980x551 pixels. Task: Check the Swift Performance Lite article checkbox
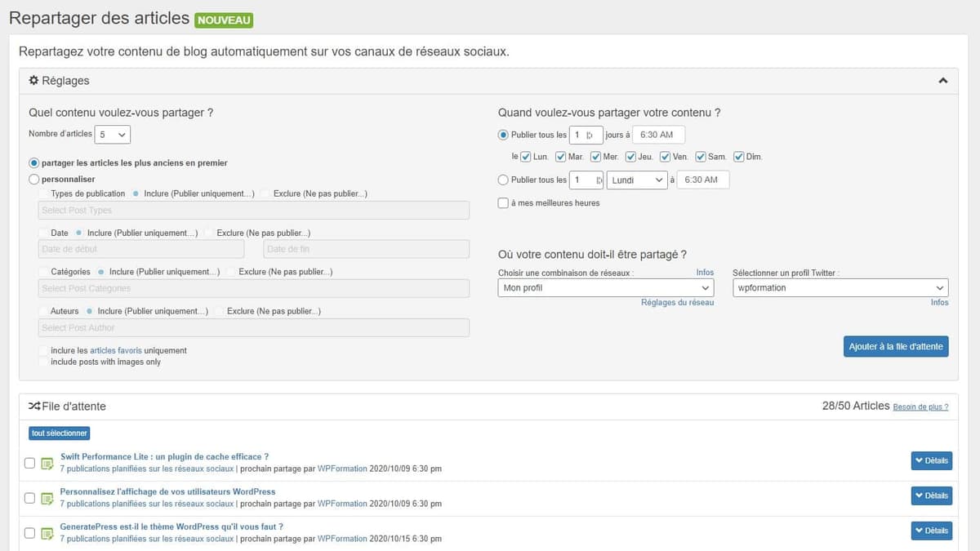coord(30,462)
